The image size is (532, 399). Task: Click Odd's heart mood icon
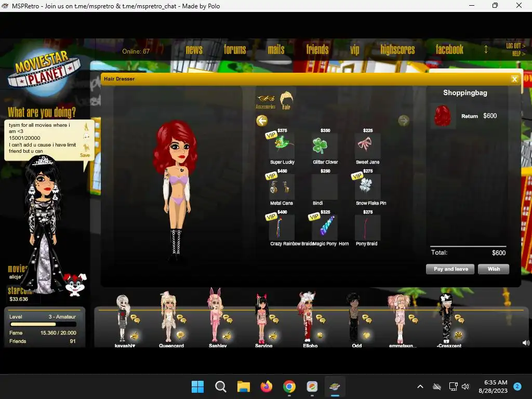click(366, 336)
